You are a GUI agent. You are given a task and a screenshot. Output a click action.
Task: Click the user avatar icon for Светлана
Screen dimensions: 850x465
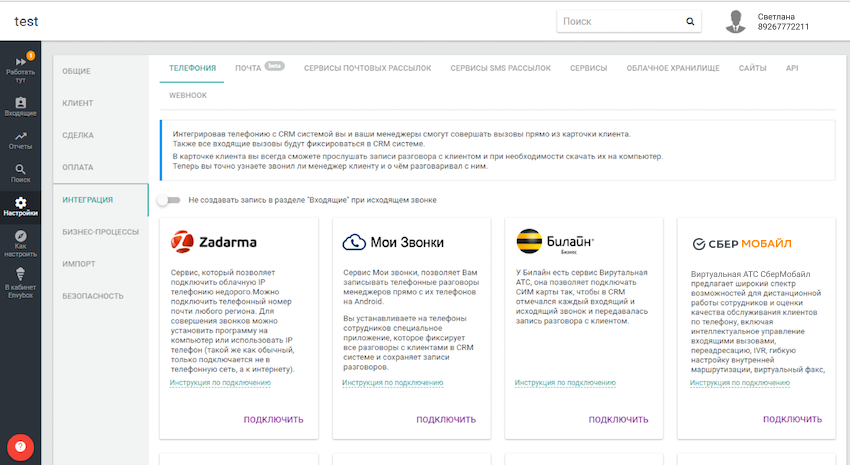coord(736,21)
